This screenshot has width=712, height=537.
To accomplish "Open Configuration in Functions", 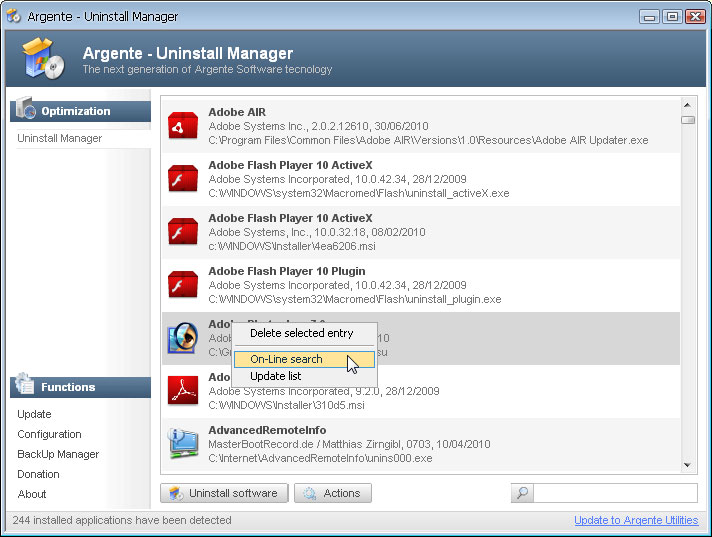I will point(49,434).
